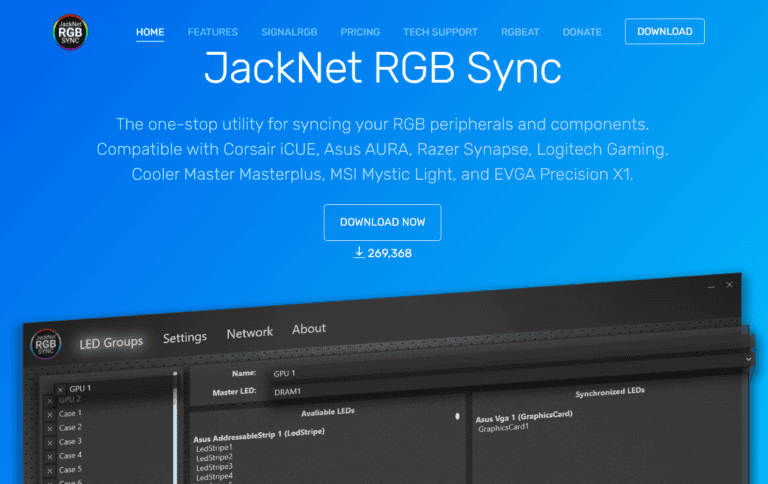Select the Network tab in app preview

tap(249, 333)
